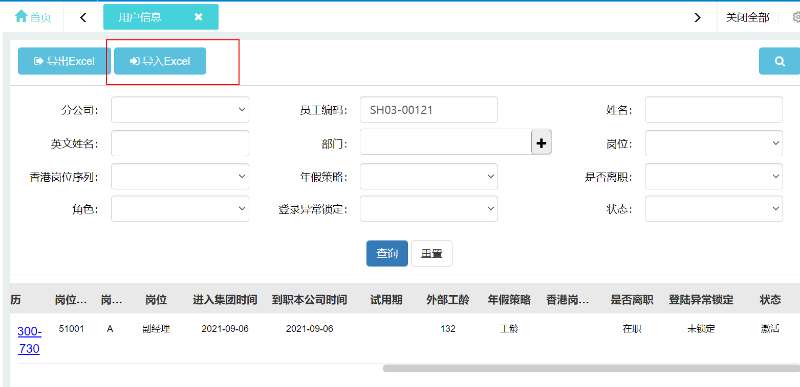The image size is (800, 387).
Task: Click the 部门 input field
Action: point(446,142)
